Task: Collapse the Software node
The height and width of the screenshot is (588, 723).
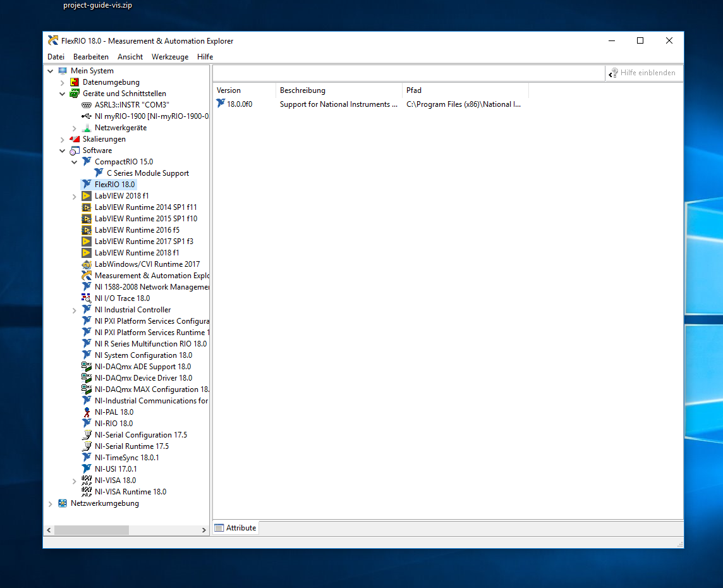Action: [62, 151]
